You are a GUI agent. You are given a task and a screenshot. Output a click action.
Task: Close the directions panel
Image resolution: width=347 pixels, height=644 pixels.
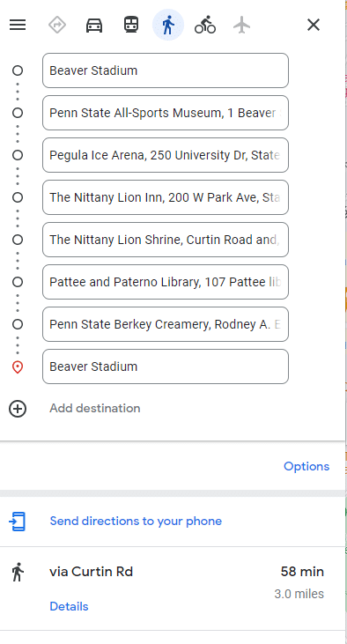tap(314, 25)
